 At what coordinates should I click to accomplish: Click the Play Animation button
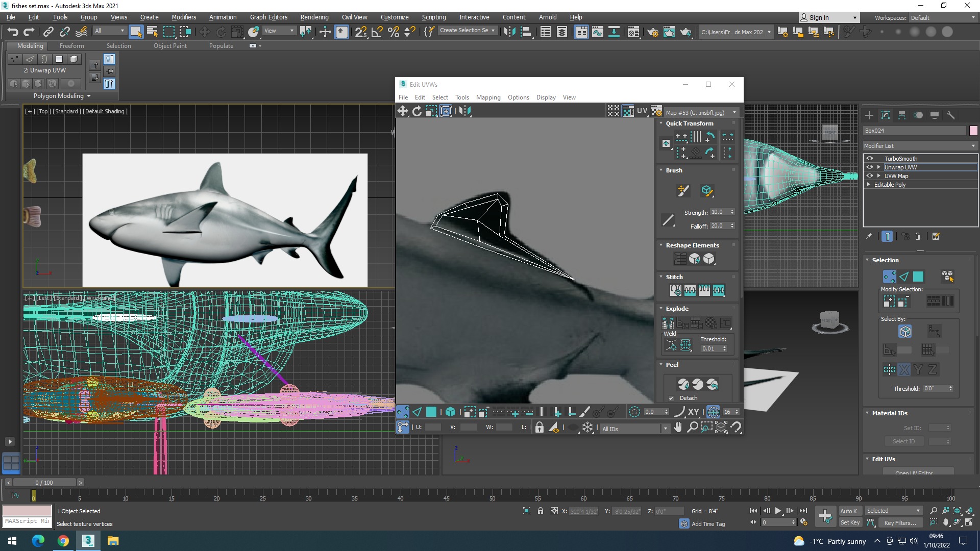click(x=778, y=511)
